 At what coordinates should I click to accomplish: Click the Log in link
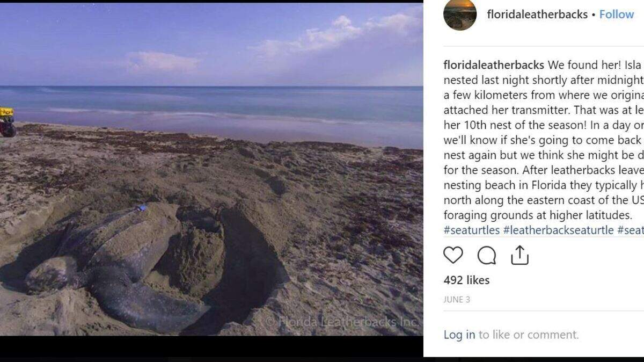tap(459, 335)
